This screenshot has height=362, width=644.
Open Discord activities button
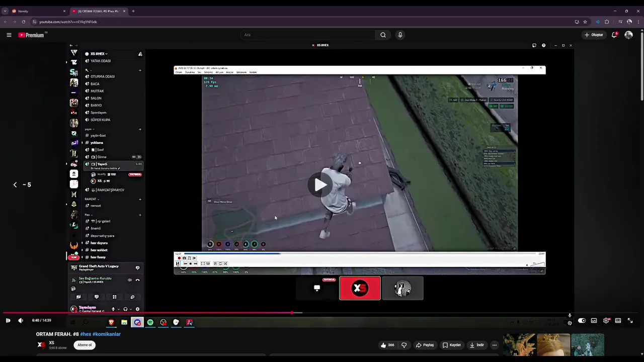(x=114, y=297)
